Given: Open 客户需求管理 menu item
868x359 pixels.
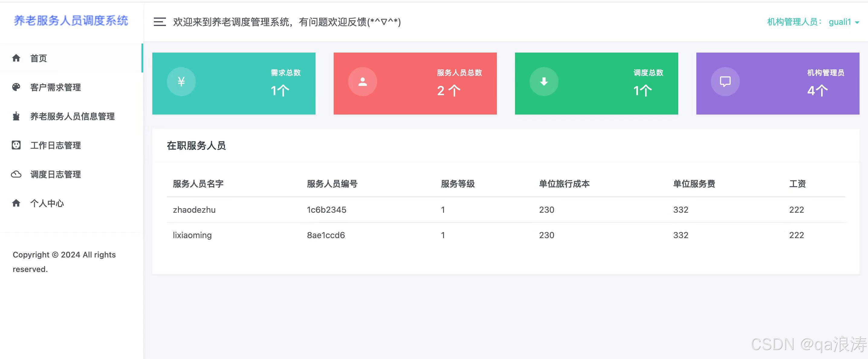Looking at the screenshot, I should pyautogui.click(x=56, y=88).
